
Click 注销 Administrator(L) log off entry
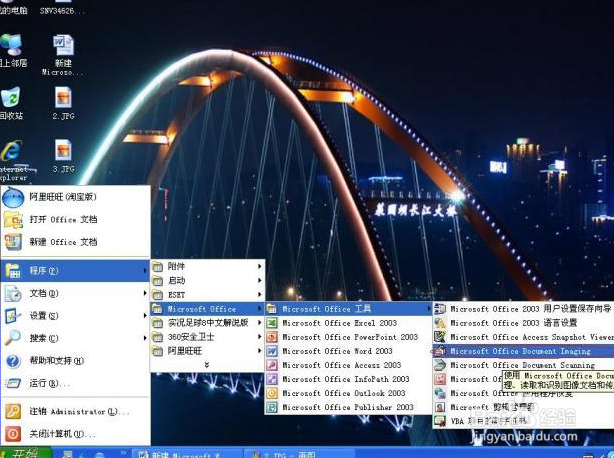pos(76,411)
